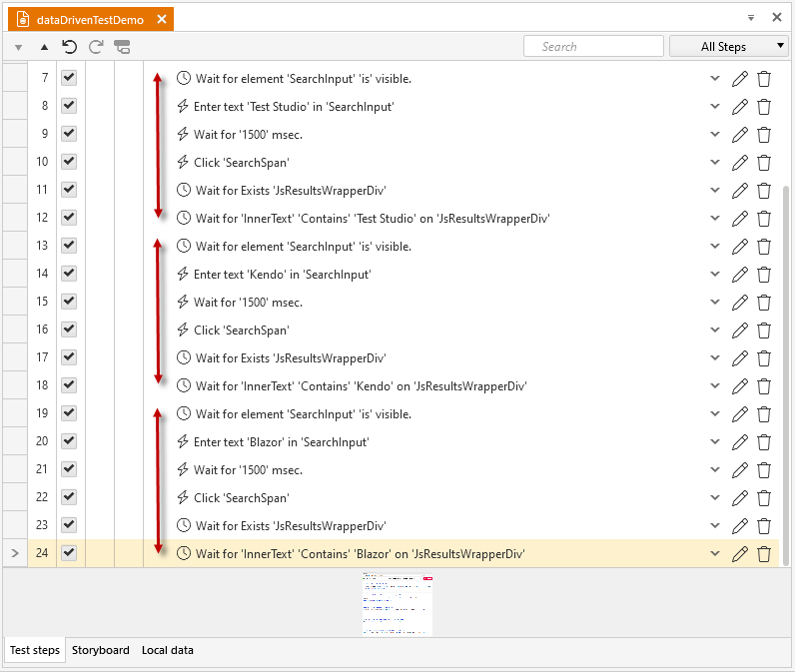Image resolution: width=795 pixels, height=672 pixels.
Task: Click the storyboard thumbnail preview
Action: point(397,603)
